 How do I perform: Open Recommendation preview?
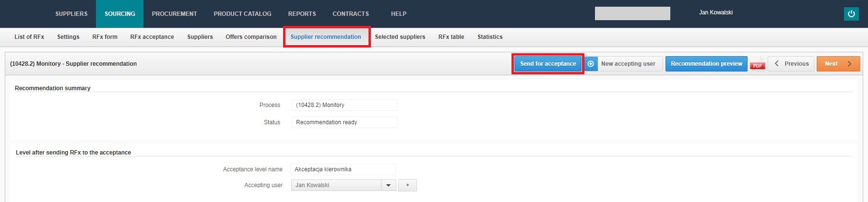pyautogui.click(x=706, y=64)
